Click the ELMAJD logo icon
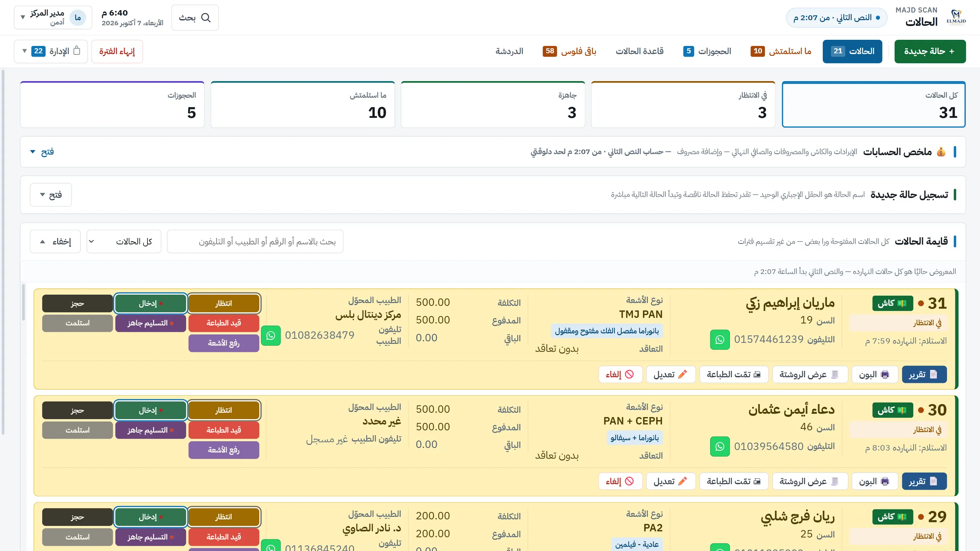This screenshot has height=551, width=980. pos(956,18)
